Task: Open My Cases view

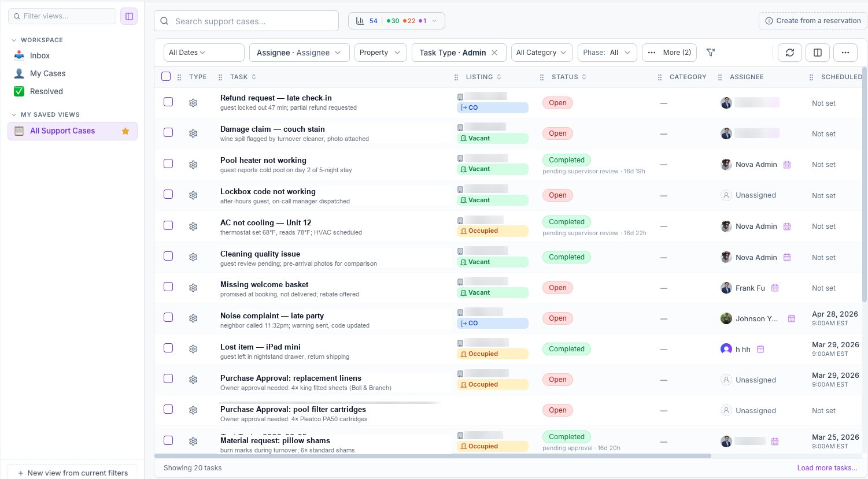Action: (47, 73)
